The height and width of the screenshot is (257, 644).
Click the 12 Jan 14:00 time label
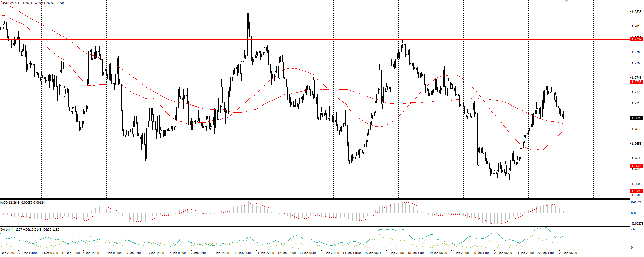coord(286,253)
